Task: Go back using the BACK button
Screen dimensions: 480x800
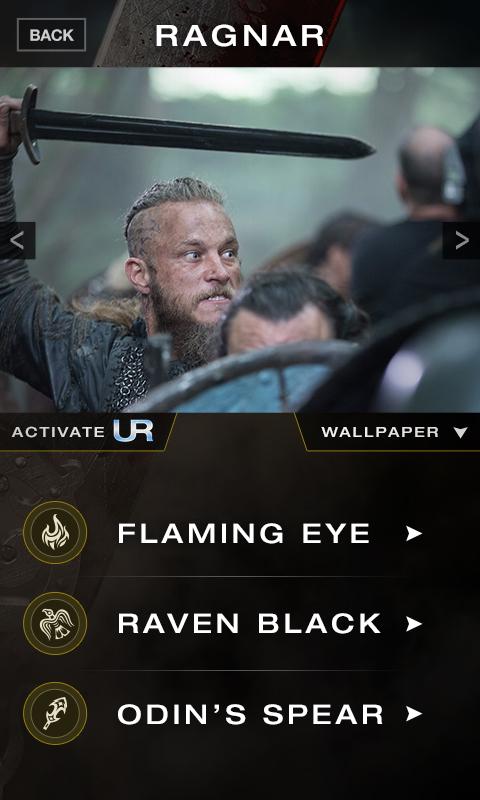Action: coord(52,35)
